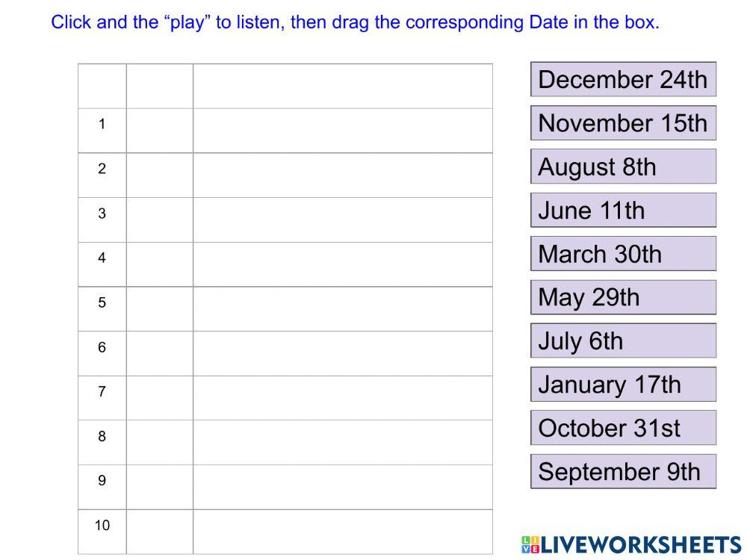Select the July 6th date tile

(x=623, y=340)
